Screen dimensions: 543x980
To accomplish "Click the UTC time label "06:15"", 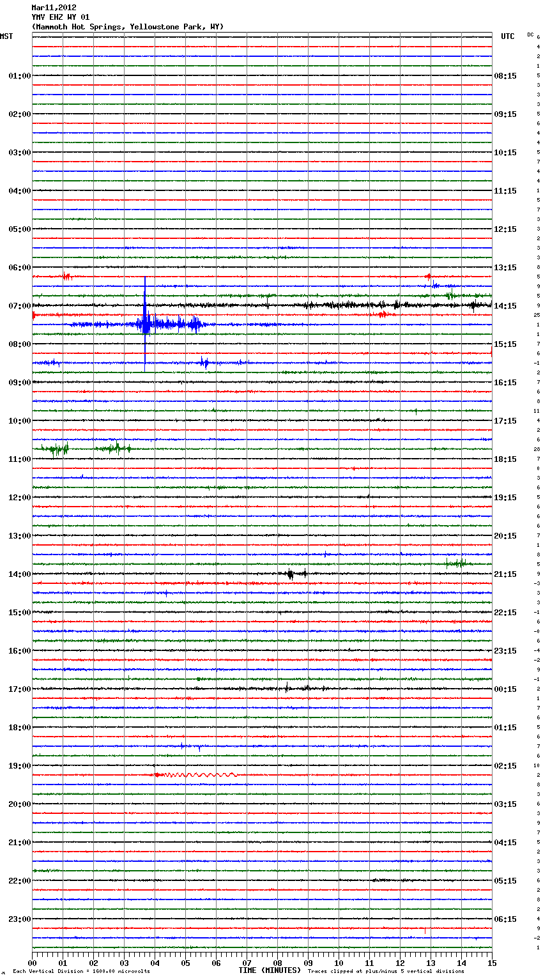I will pos(505,919).
